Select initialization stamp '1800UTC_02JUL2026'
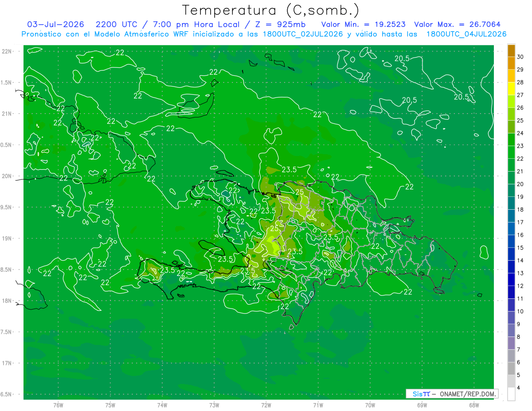 click(301, 34)
